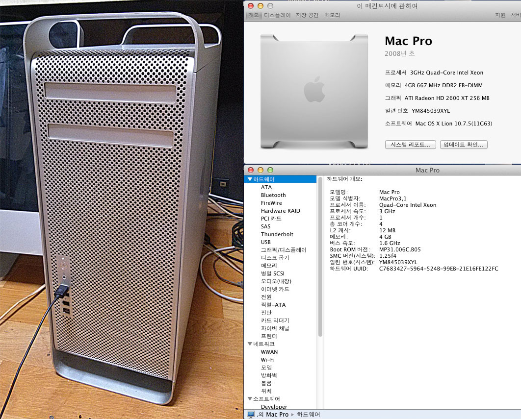
Task: Open the 지원 tab
Action: tap(500, 15)
